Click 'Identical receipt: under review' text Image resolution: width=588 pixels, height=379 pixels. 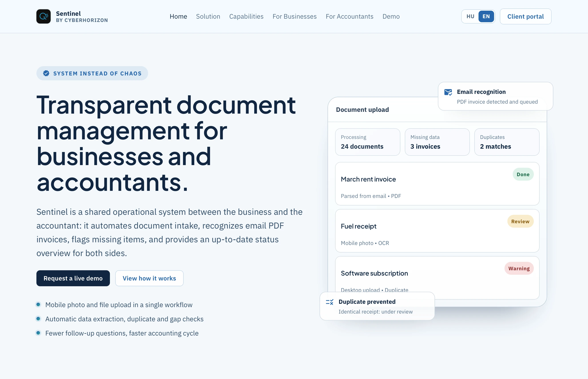[x=375, y=312]
